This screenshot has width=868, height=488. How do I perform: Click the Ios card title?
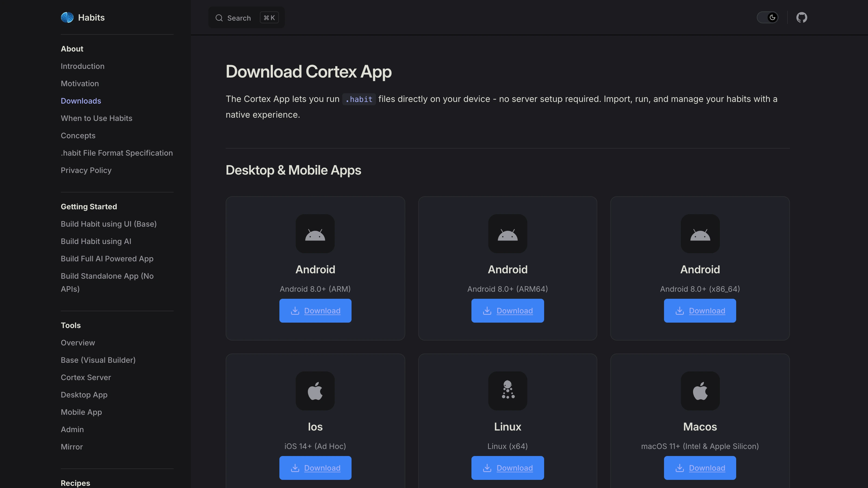pyautogui.click(x=315, y=427)
